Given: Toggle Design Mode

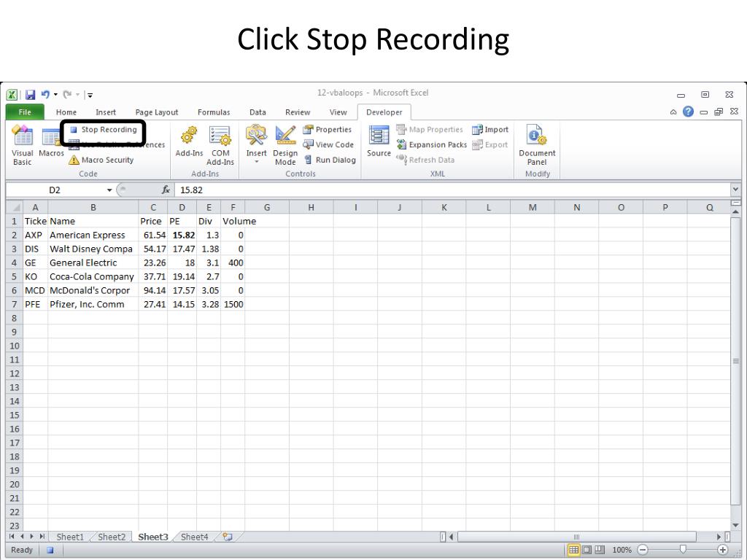Looking at the screenshot, I should [x=285, y=145].
